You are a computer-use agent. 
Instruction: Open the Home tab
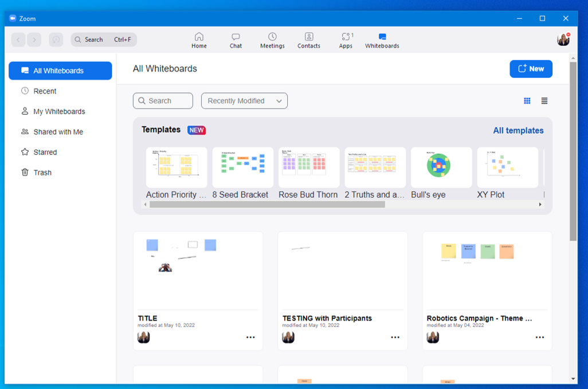[199, 41]
